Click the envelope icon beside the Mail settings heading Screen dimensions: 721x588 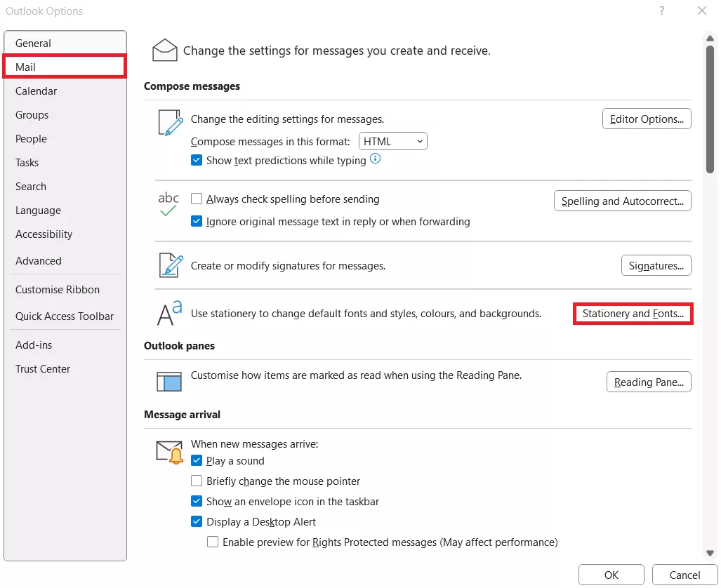[164, 50]
